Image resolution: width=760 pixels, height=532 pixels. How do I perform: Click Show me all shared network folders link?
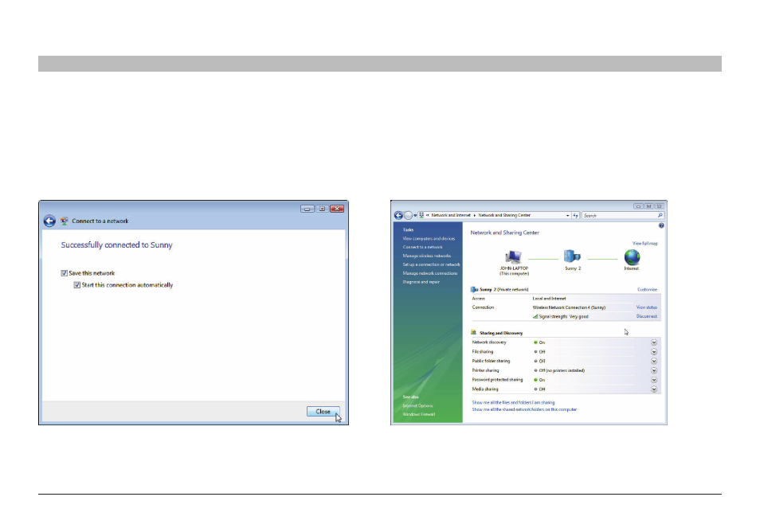click(524, 409)
